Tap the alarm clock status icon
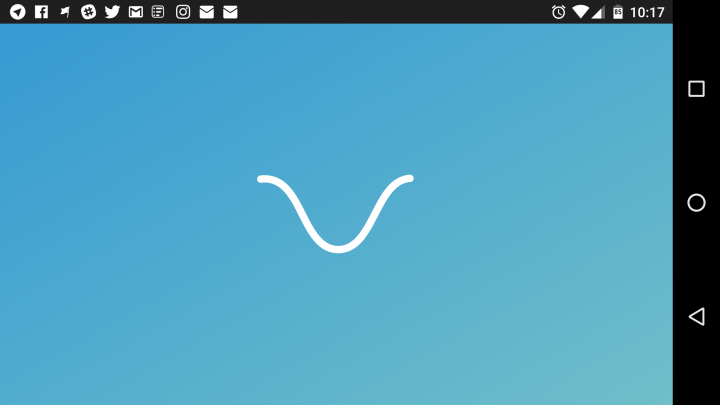Viewport: 720px width, 405px height. point(558,12)
